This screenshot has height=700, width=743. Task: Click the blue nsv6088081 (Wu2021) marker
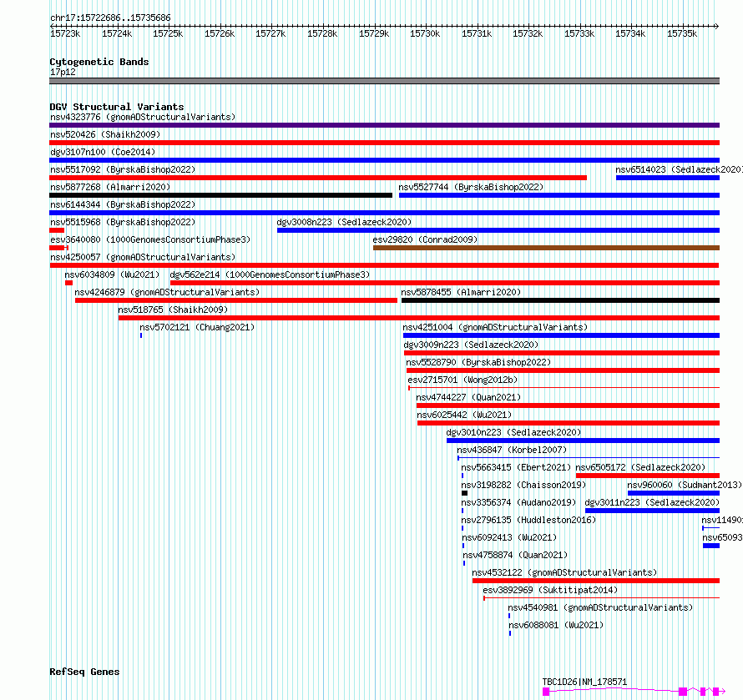point(510,633)
